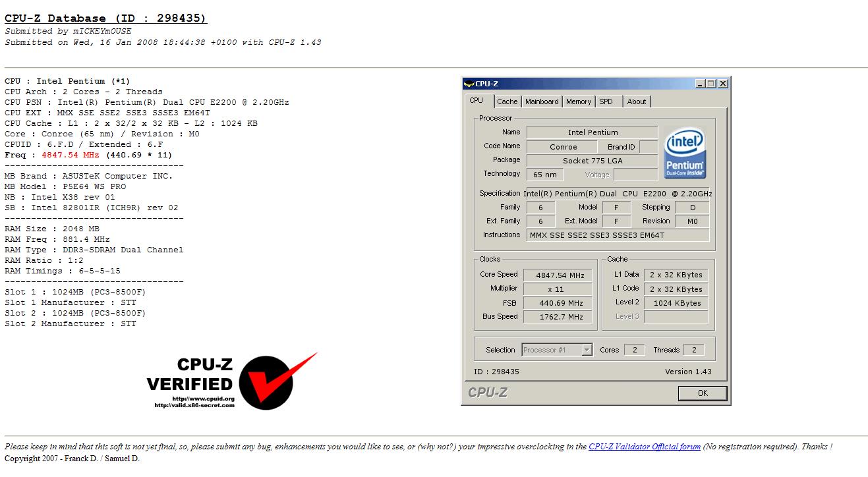Click the ID : 298435 label in CPU-Z
The width and height of the screenshot is (868, 477).
496,372
